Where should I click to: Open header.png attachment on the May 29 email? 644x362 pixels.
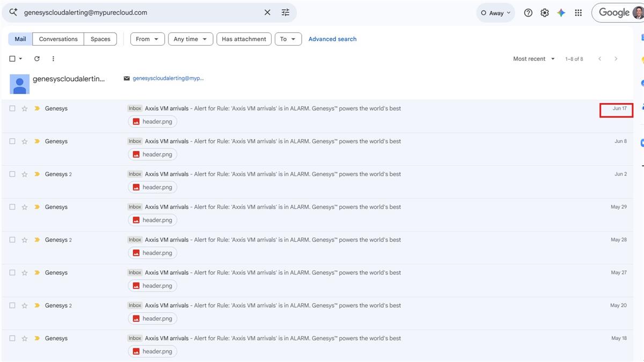152,220
